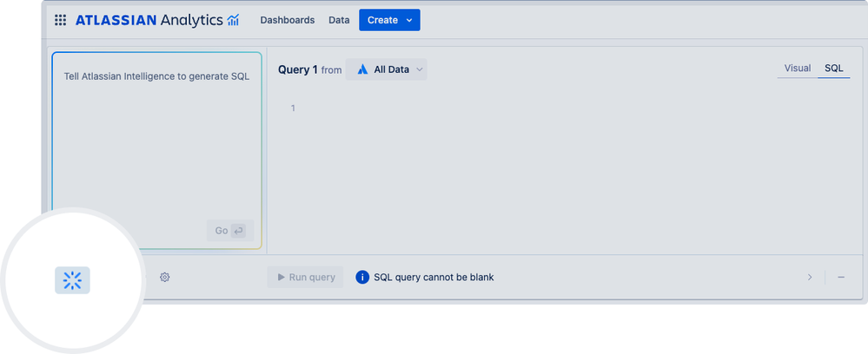Viewport: 868px width, 354px height.
Task: Collapse the query panel with minus icon
Action: [841, 277]
